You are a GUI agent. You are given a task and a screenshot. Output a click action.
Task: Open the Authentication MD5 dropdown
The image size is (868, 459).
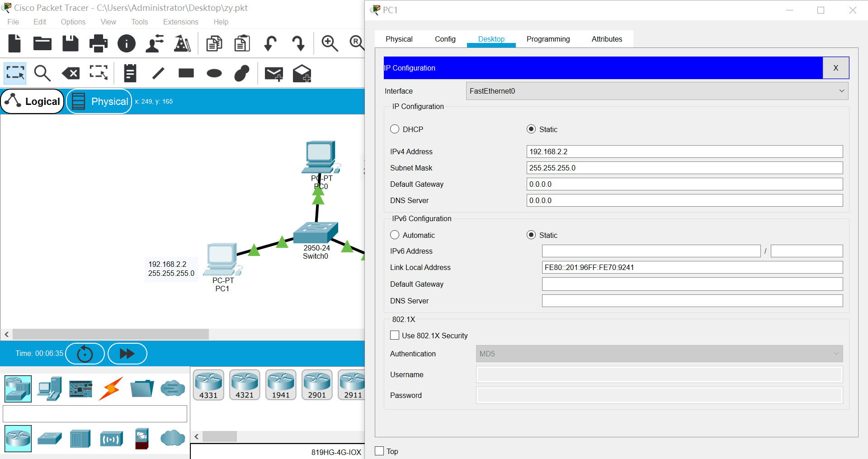659,354
